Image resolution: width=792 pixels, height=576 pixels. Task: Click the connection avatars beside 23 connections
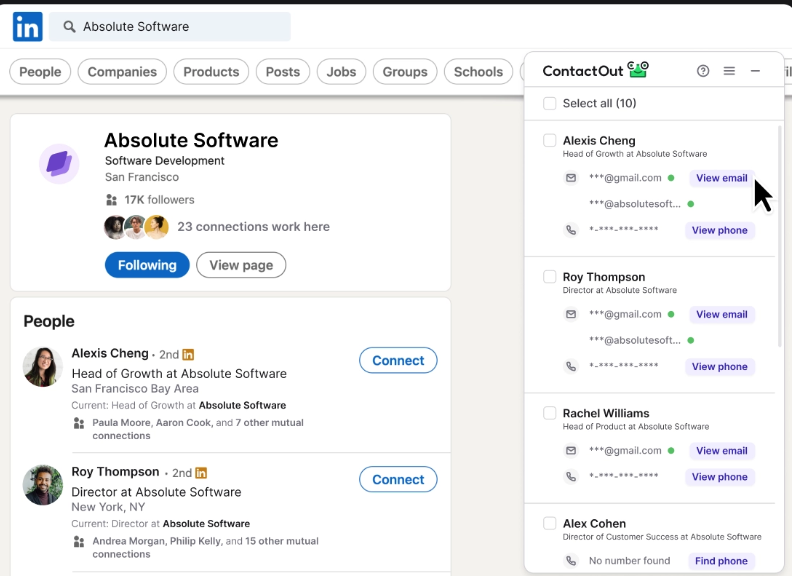136,227
